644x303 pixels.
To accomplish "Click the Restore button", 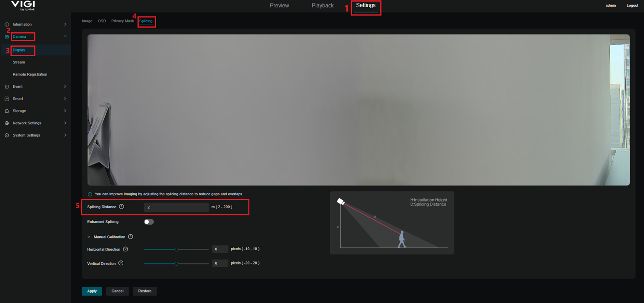I will pos(145,291).
